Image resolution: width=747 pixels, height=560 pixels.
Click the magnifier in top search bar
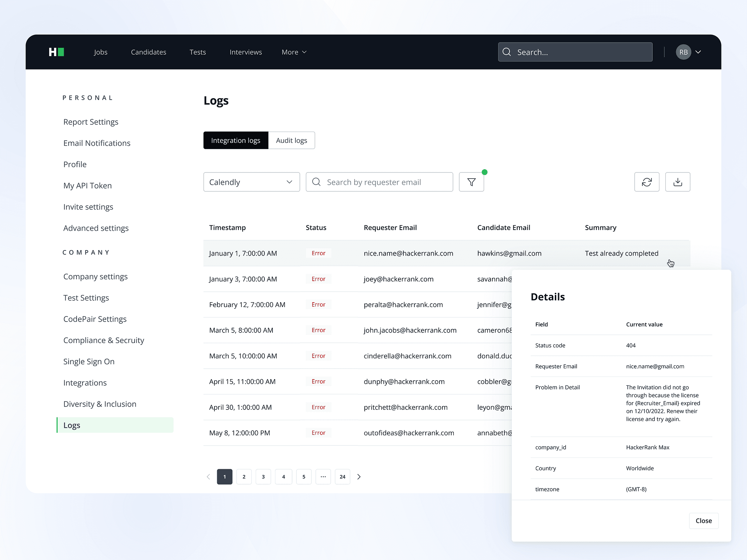click(507, 52)
